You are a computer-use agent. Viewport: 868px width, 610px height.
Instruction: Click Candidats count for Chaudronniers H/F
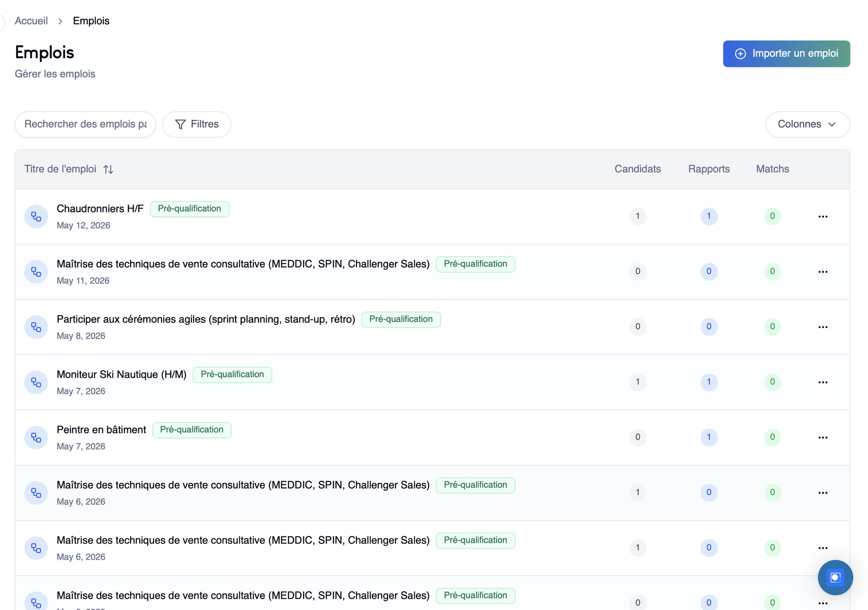pos(637,216)
